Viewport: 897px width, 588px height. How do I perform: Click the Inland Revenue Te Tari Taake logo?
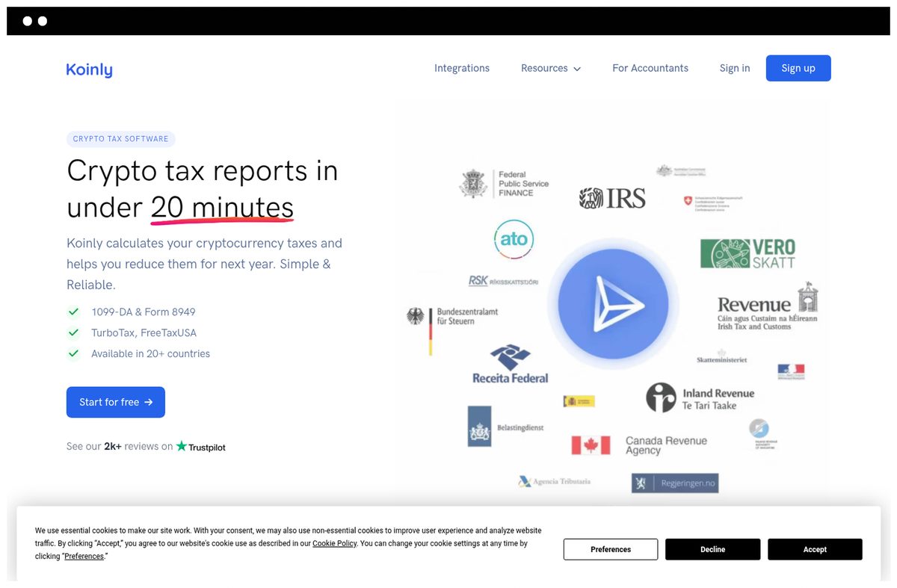700,398
